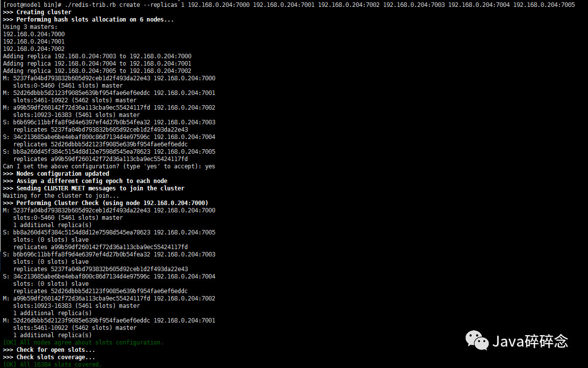Click the 'Using 3 masters:' line

[x=28, y=26]
